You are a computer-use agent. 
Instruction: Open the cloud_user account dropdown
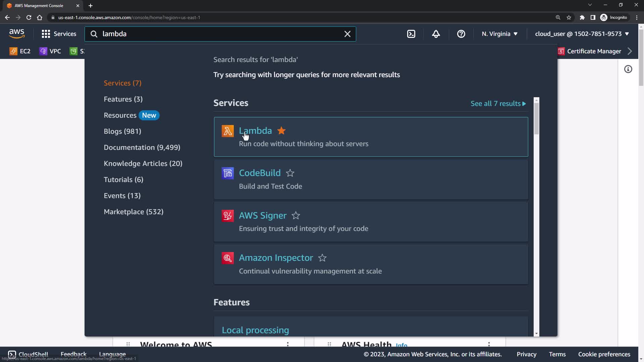pyautogui.click(x=582, y=34)
